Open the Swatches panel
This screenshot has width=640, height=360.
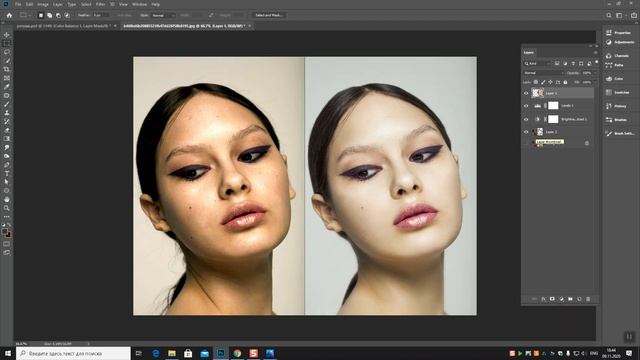tap(619, 93)
